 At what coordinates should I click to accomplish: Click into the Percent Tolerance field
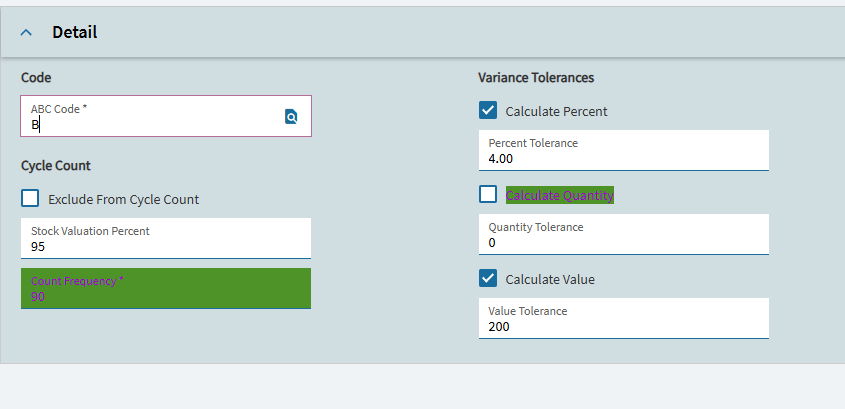623,158
